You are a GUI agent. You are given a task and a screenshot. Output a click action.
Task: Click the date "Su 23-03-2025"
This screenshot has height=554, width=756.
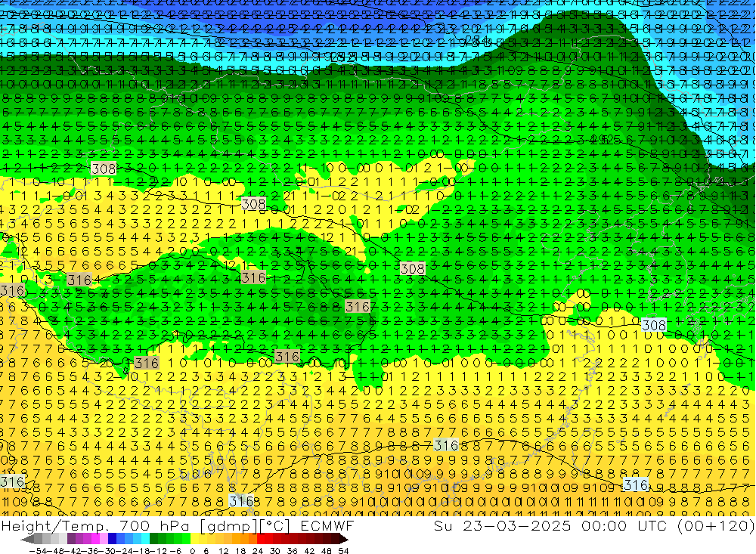[x=502, y=526]
